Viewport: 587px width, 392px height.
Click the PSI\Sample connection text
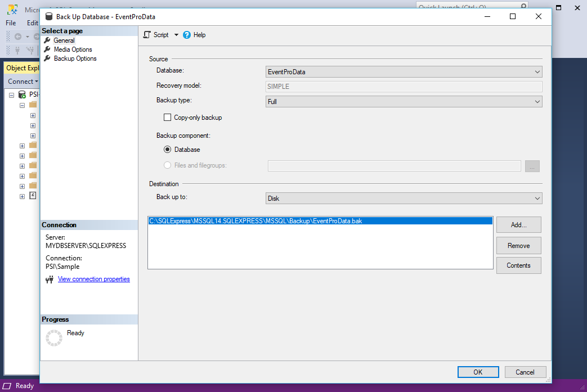(x=62, y=267)
